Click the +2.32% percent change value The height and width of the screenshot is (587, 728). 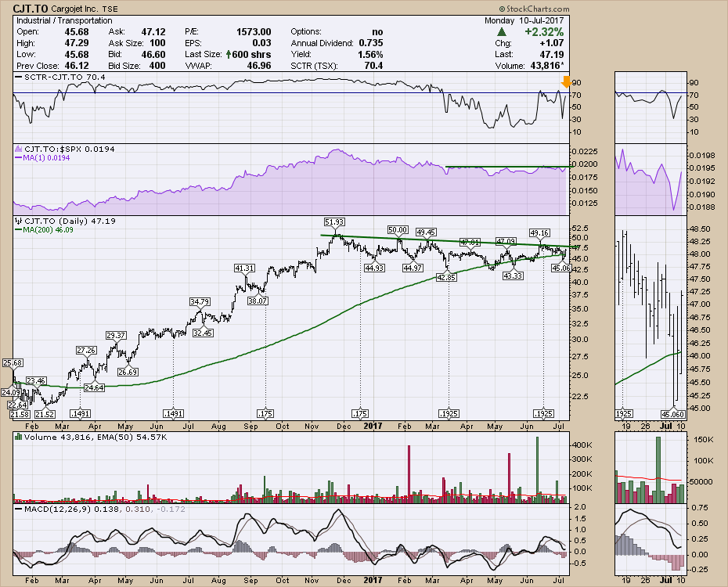tap(544, 32)
